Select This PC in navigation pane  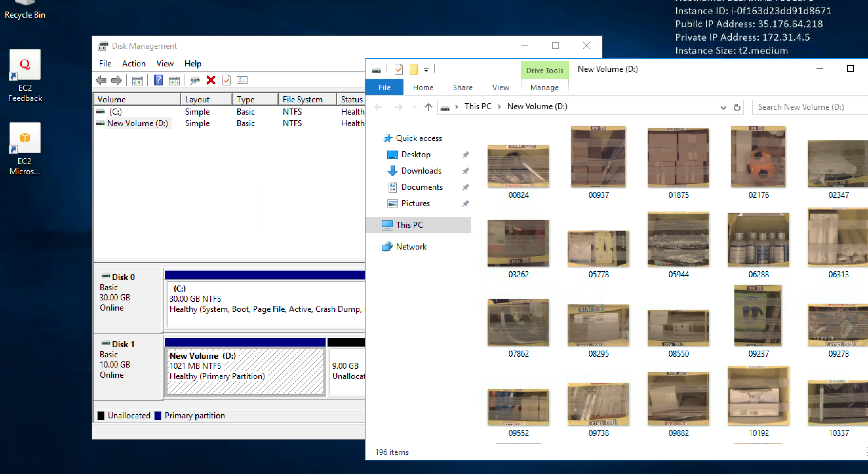pos(418,225)
